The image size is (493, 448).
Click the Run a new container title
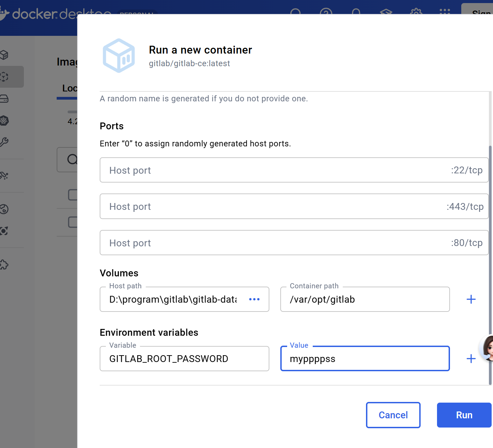tap(200, 50)
